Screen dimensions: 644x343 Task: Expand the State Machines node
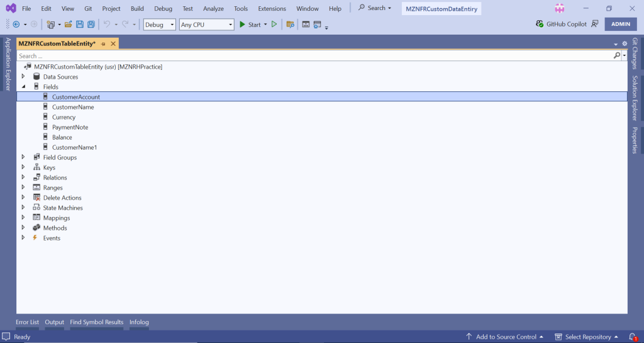tap(23, 208)
